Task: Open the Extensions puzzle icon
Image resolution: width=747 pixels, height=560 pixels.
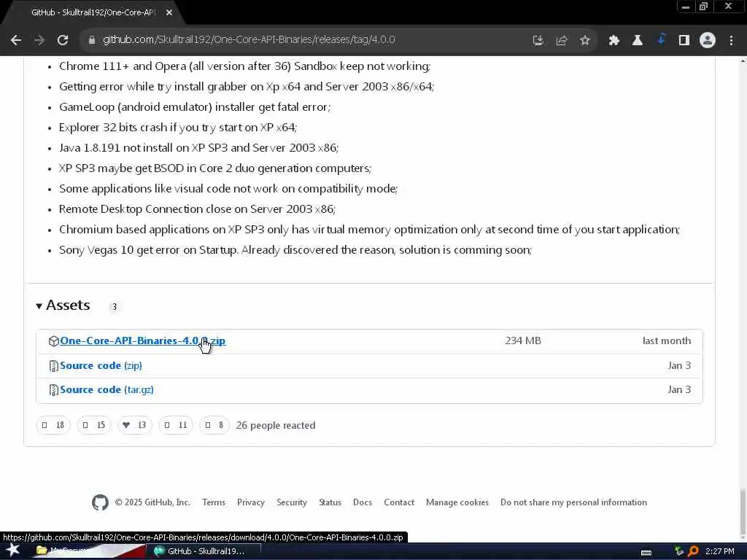Action: 614,41
